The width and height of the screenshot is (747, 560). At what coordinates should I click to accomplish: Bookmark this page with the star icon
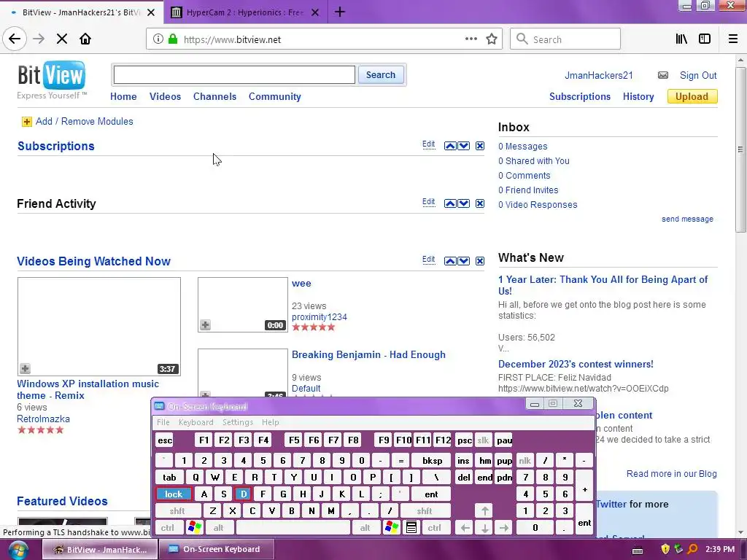492,39
